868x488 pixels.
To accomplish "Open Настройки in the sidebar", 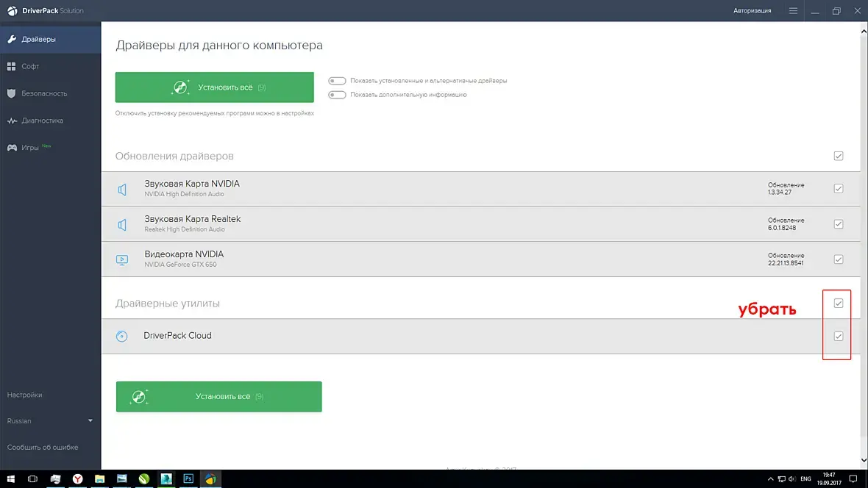I will [24, 395].
